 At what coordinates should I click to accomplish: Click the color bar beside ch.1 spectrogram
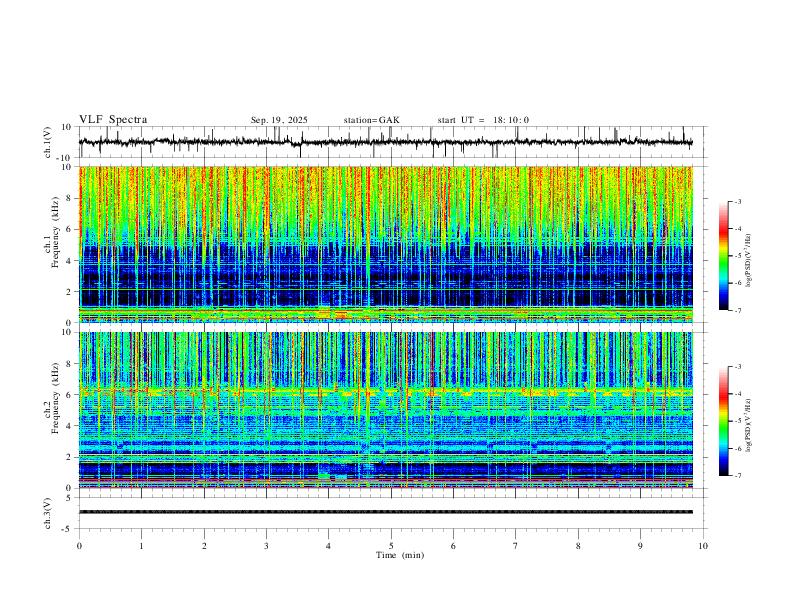coord(724,256)
